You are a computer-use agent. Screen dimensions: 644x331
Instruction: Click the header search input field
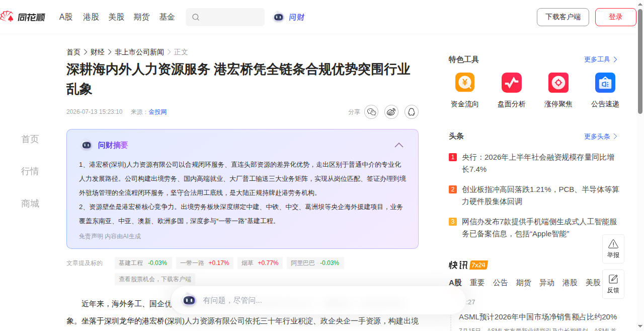pos(225,17)
